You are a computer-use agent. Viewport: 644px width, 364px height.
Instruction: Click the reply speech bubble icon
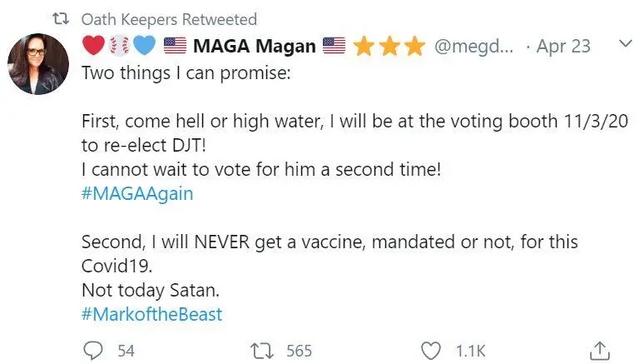pyautogui.click(x=93, y=351)
